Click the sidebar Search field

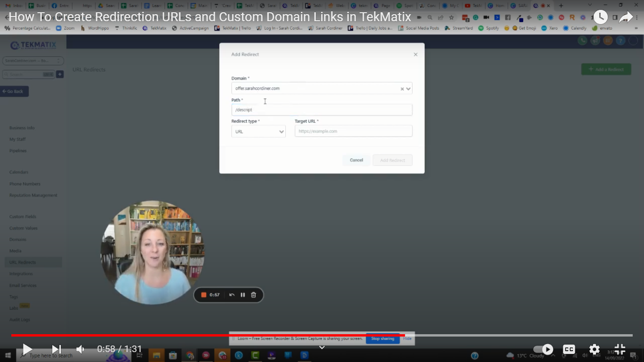click(28, 74)
